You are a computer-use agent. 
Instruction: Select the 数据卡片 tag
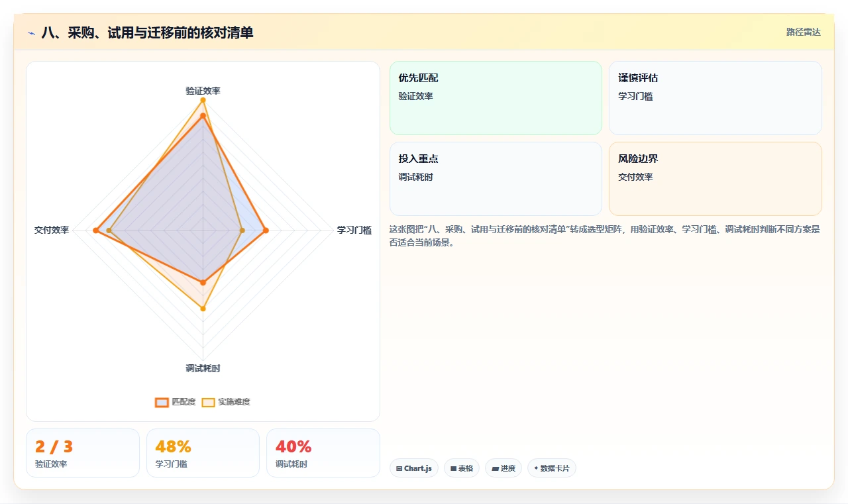click(x=552, y=468)
